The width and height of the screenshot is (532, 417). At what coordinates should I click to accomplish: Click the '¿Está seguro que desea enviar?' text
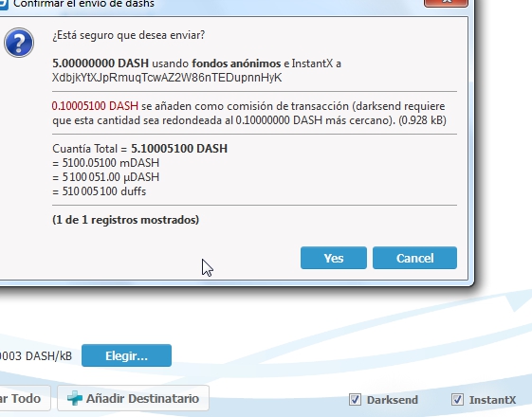129,35
